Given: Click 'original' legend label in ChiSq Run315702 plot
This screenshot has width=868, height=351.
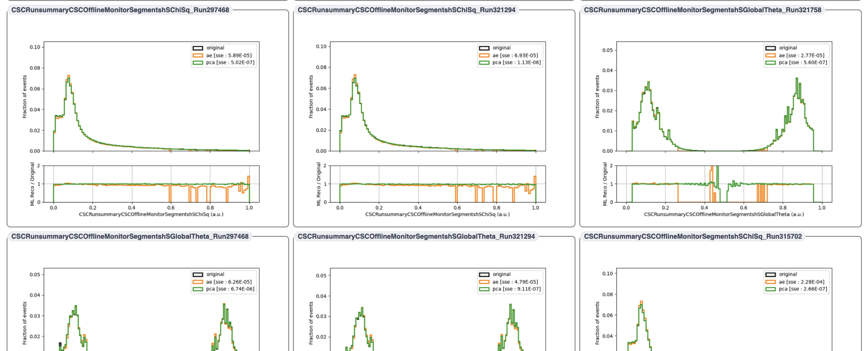Looking at the screenshot, I should point(788,274).
